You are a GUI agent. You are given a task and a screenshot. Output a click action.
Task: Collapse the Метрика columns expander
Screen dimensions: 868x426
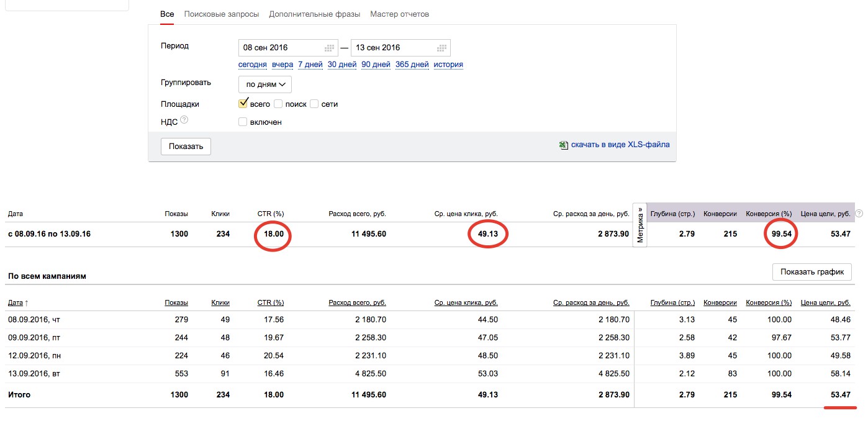coord(640,224)
